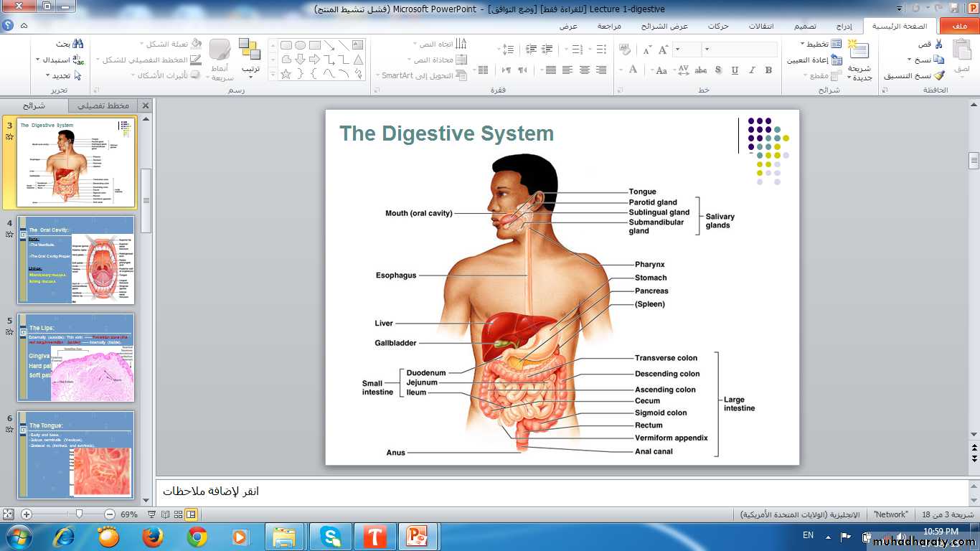Click the Reset slide (إعادة التعيين) icon

coord(836,60)
